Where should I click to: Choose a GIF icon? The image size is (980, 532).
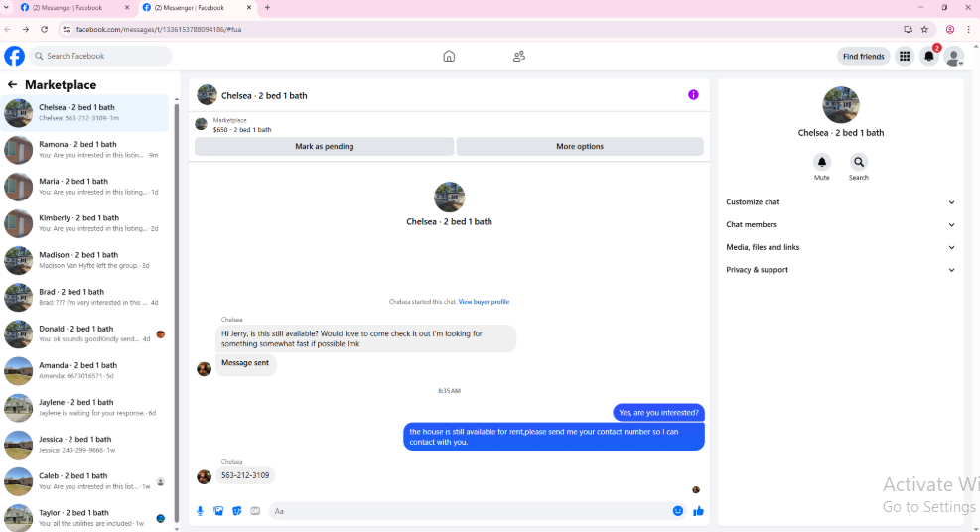(255, 511)
